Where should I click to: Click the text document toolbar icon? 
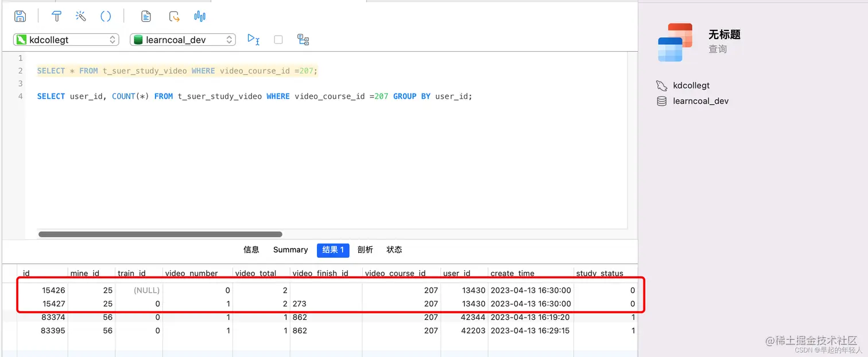click(146, 16)
